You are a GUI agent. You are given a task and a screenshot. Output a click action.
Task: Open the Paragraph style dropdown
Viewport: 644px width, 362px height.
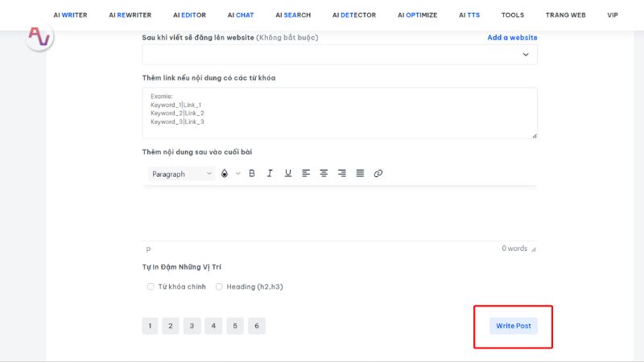(x=182, y=174)
